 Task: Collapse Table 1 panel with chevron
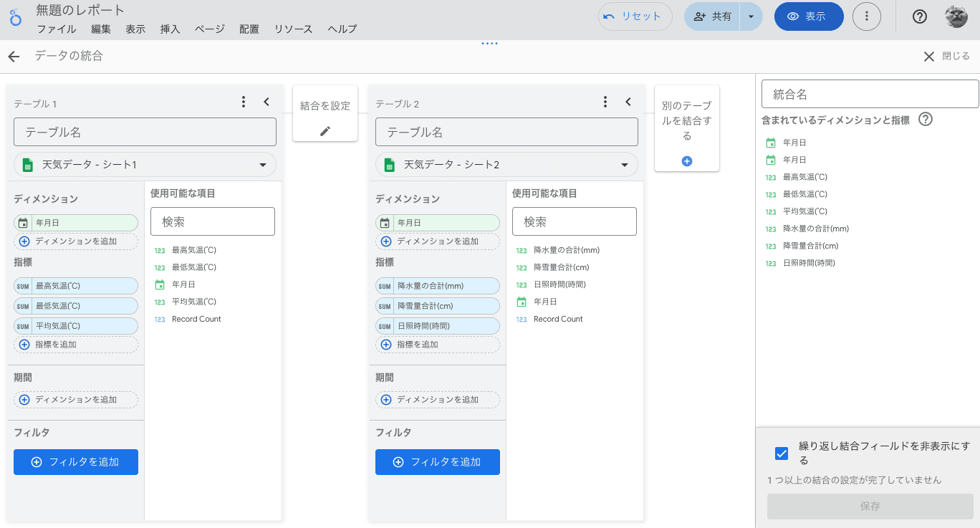click(x=266, y=102)
